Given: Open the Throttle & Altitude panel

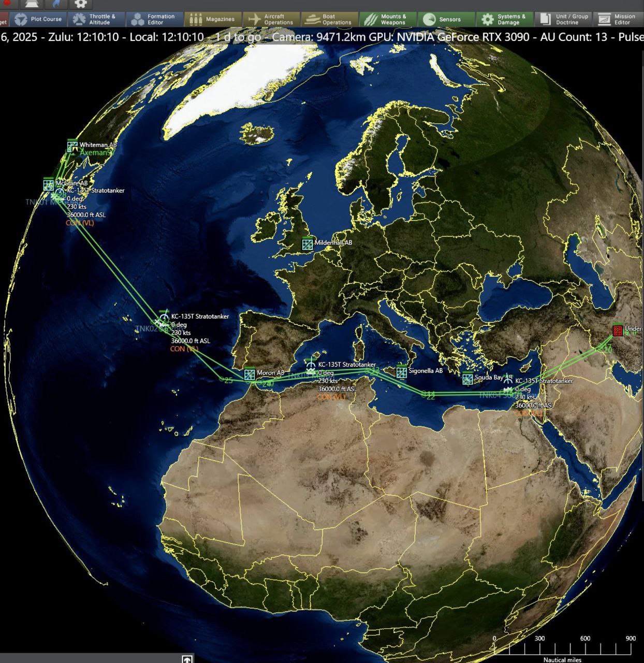Looking at the screenshot, I should (x=96, y=19).
